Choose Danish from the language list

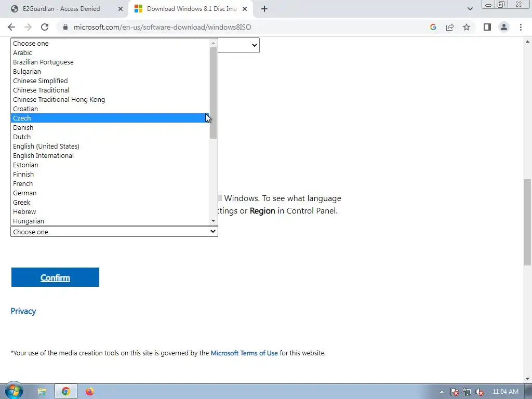pyautogui.click(x=110, y=128)
